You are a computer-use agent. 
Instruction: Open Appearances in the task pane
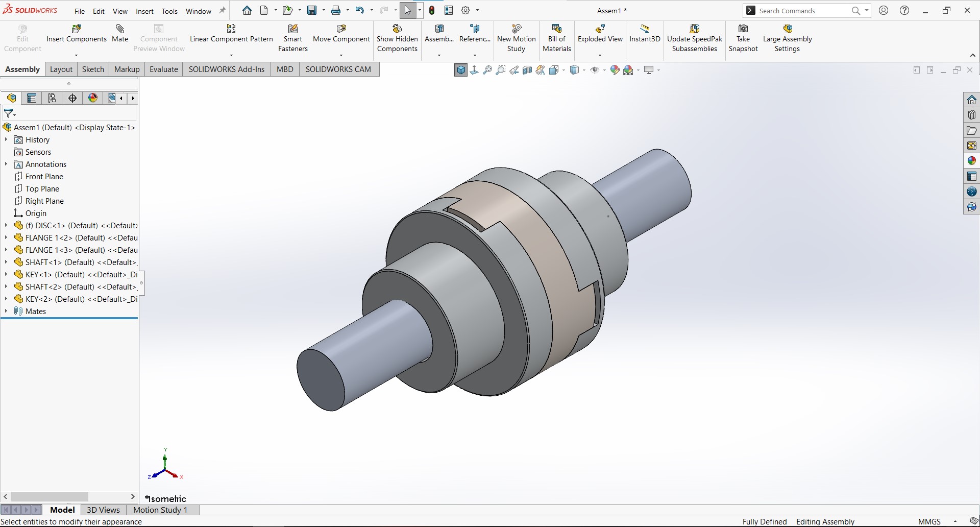pyautogui.click(x=972, y=161)
